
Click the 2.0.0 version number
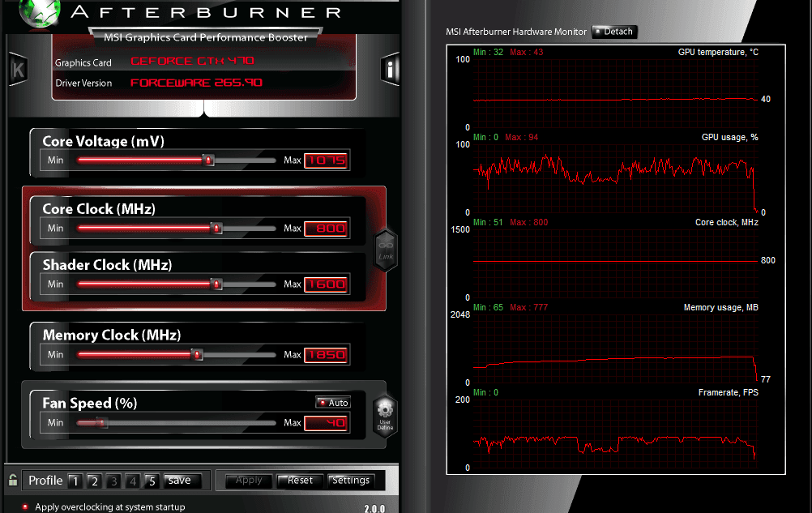[x=374, y=509]
